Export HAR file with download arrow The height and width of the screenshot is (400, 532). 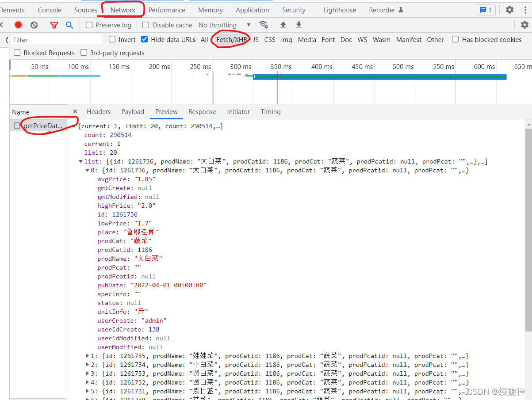coord(299,25)
